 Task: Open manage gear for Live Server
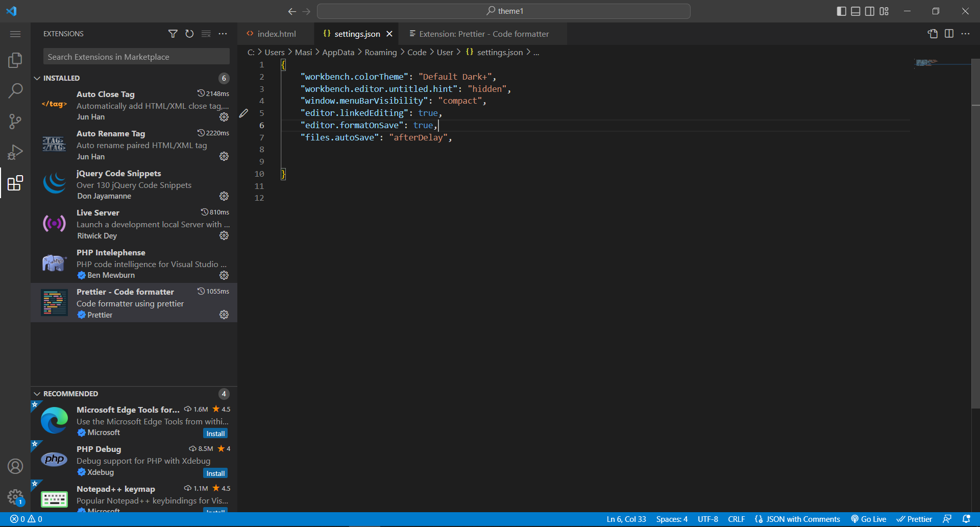tap(224, 235)
